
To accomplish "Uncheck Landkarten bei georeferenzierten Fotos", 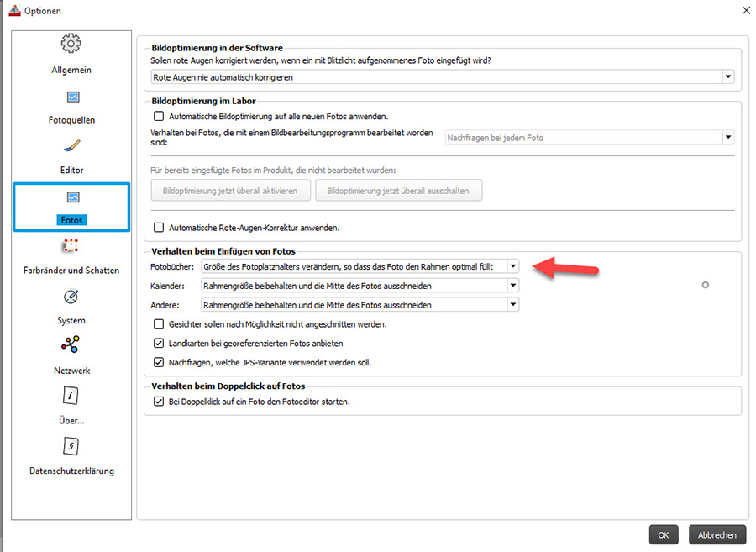I will coord(159,344).
